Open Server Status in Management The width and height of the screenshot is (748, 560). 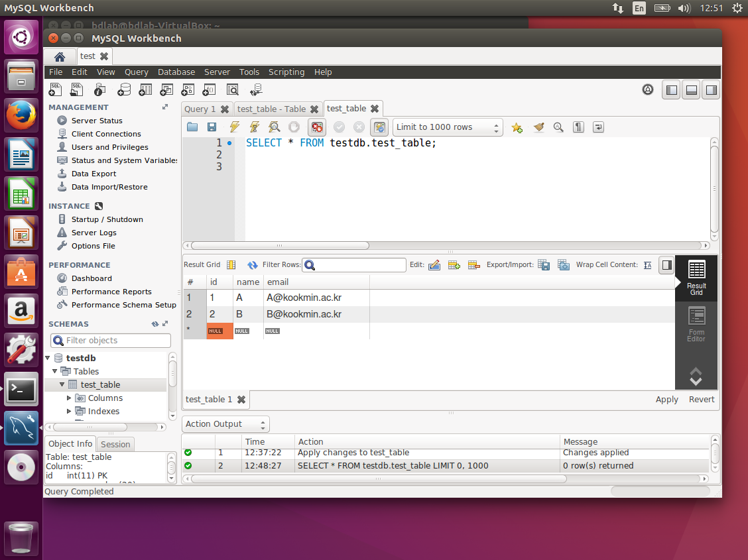(97, 121)
